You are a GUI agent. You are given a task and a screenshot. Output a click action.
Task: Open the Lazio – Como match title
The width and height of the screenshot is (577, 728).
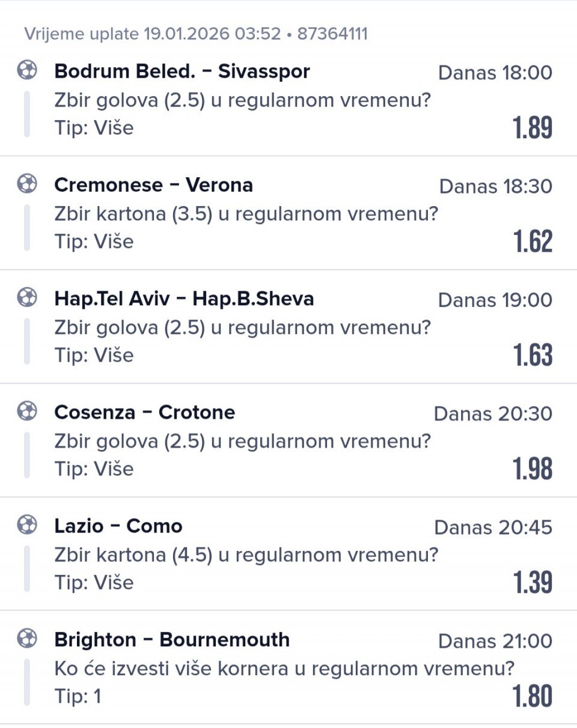tap(118, 526)
